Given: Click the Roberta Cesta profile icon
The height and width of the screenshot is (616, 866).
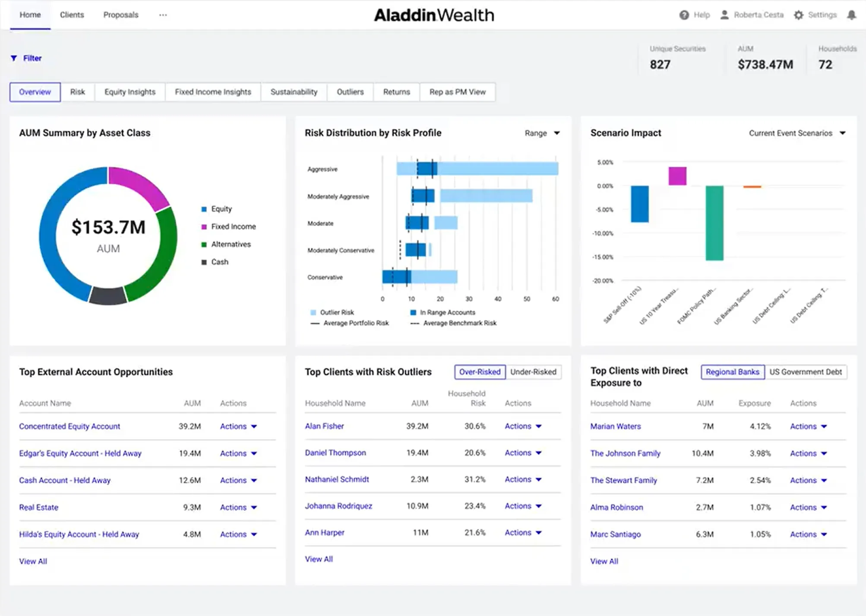Looking at the screenshot, I should [x=724, y=14].
